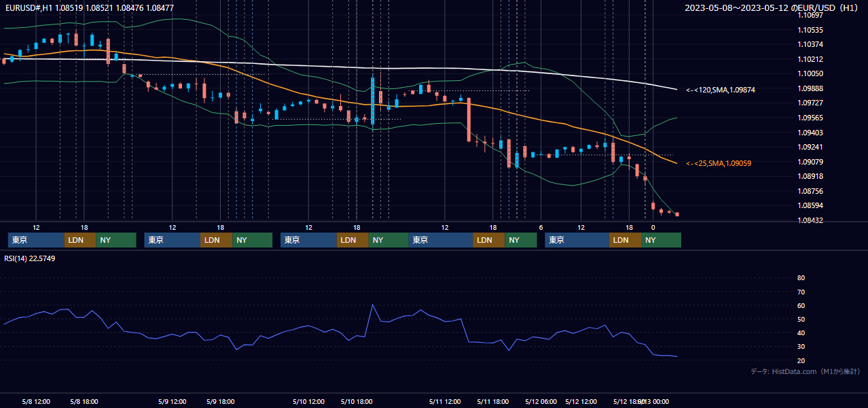The height and width of the screenshot is (408, 868).
Task: Click RSI axis level 30
Action: click(x=801, y=347)
